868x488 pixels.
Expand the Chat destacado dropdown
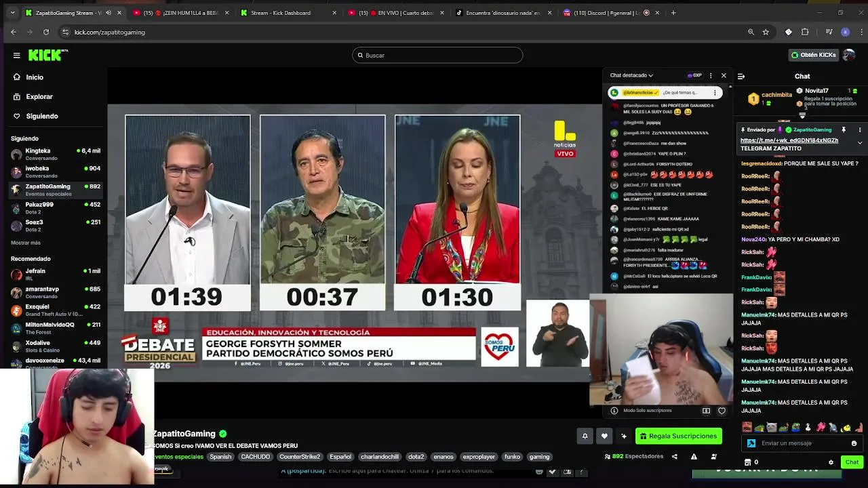pos(631,75)
